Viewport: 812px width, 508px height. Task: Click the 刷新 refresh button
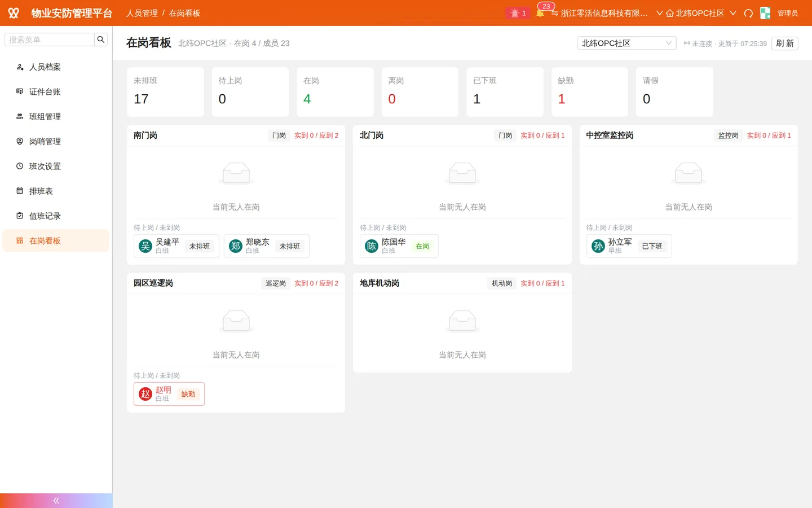(784, 43)
